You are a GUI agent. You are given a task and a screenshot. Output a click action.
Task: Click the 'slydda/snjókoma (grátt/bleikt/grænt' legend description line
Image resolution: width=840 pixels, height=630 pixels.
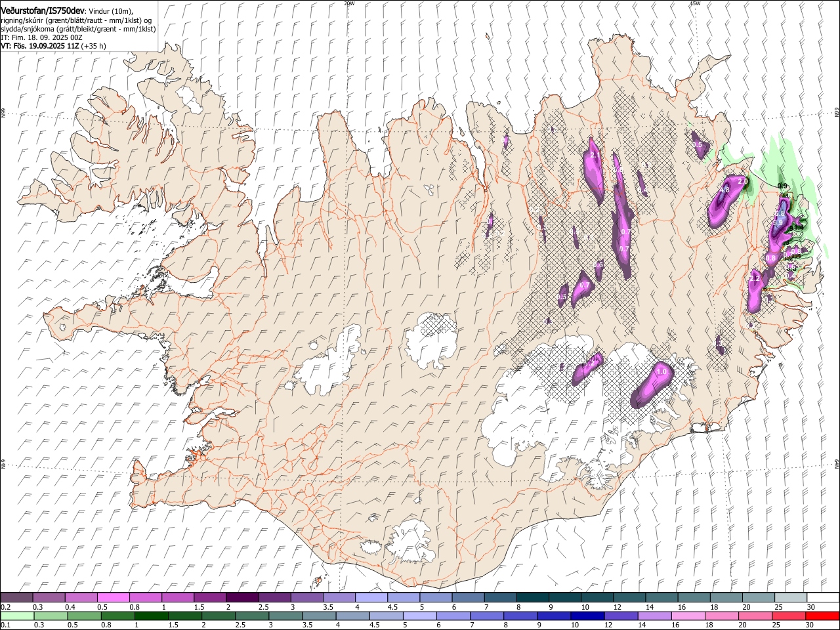pyautogui.click(x=78, y=29)
